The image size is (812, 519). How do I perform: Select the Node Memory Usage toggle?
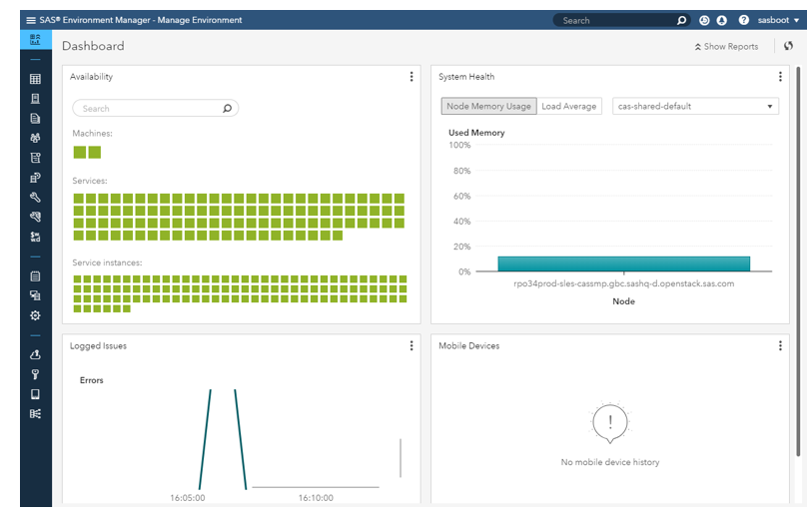coord(488,107)
